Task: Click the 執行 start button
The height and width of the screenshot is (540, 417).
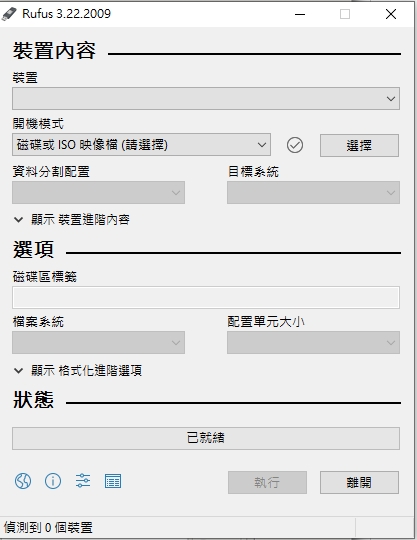Action: coord(267,482)
